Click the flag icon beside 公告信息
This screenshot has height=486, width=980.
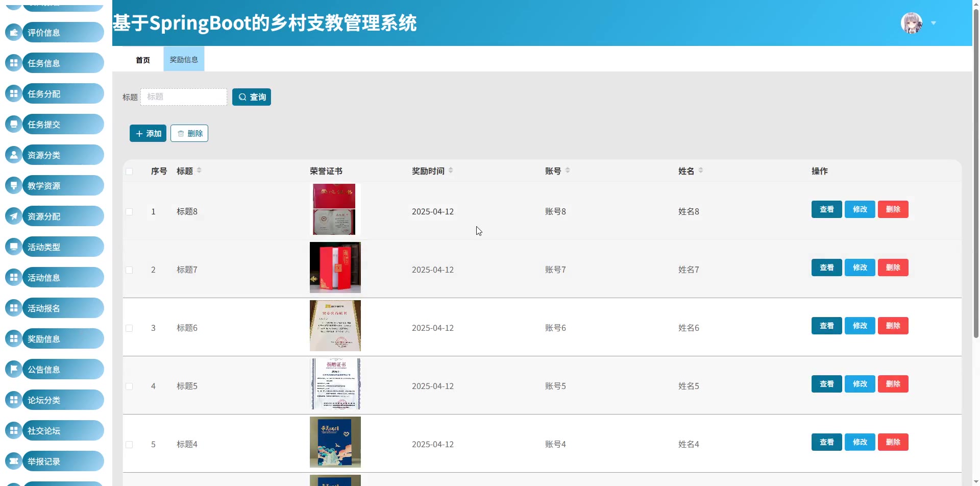pyautogui.click(x=14, y=370)
